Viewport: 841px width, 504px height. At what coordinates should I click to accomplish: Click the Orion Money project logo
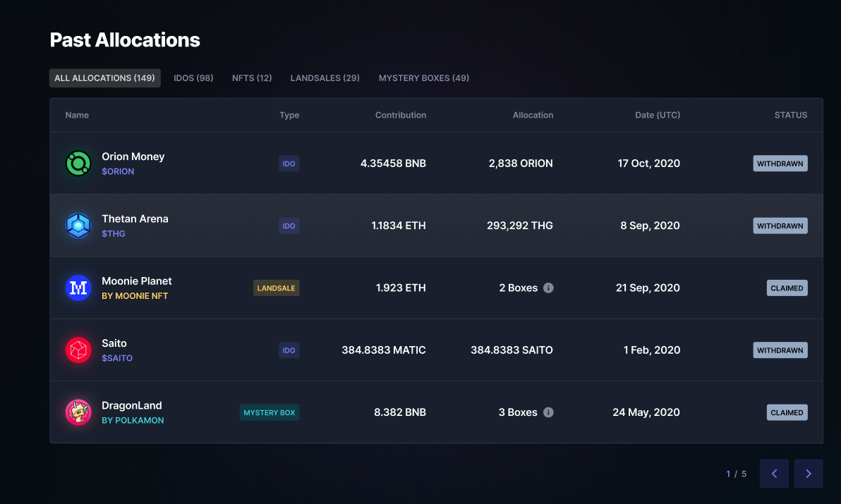(x=78, y=164)
